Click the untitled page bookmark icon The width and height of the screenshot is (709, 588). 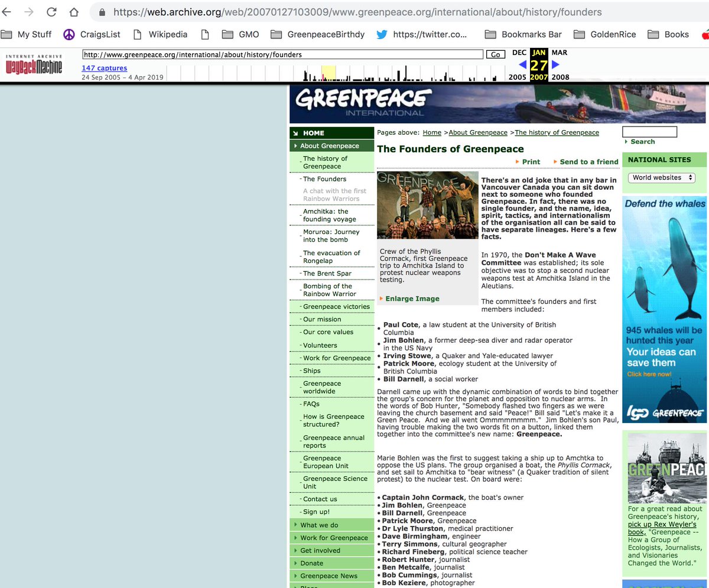205,34
